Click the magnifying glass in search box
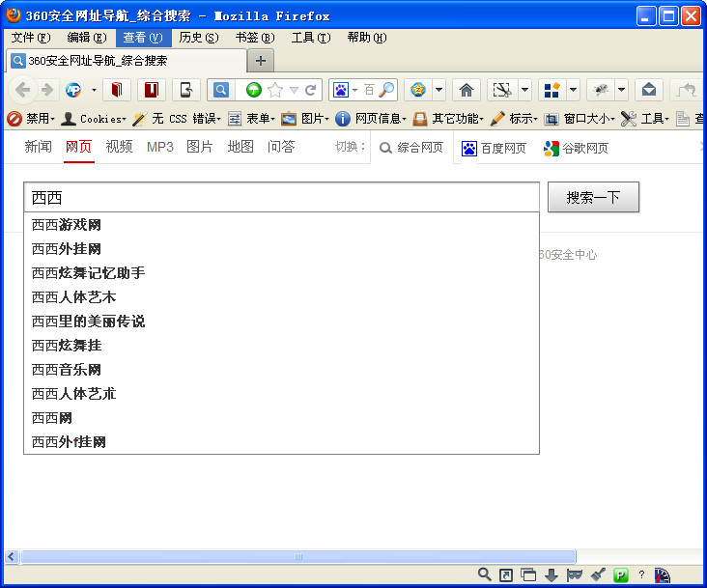This screenshot has height=588, width=707. tap(386, 90)
